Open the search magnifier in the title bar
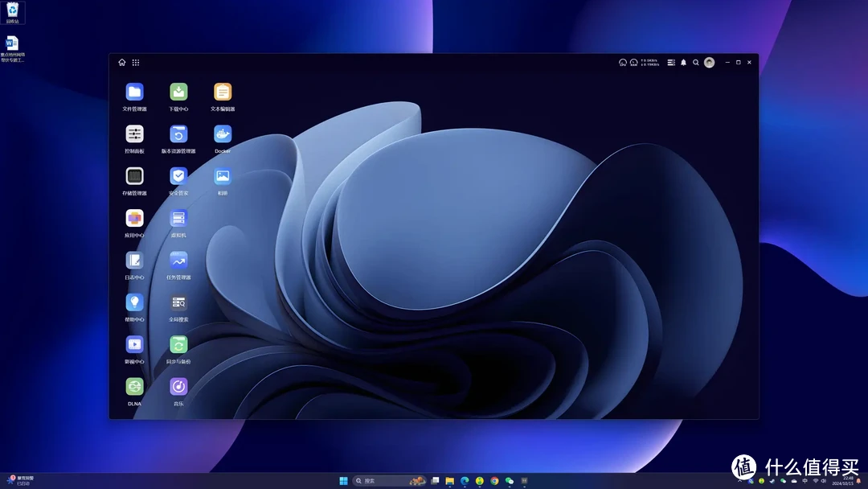Viewport: 868px width, 489px height. point(696,62)
